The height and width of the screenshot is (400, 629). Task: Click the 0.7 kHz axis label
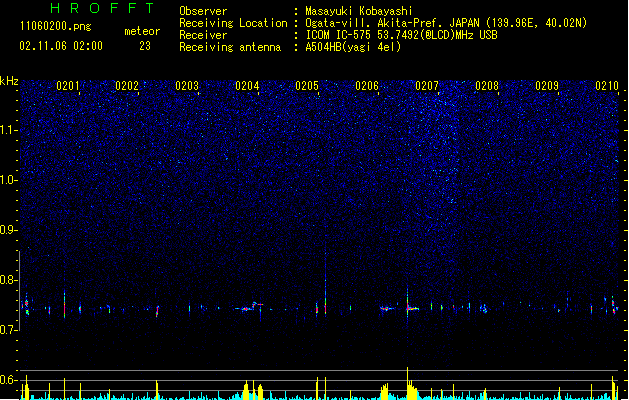point(9,330)
